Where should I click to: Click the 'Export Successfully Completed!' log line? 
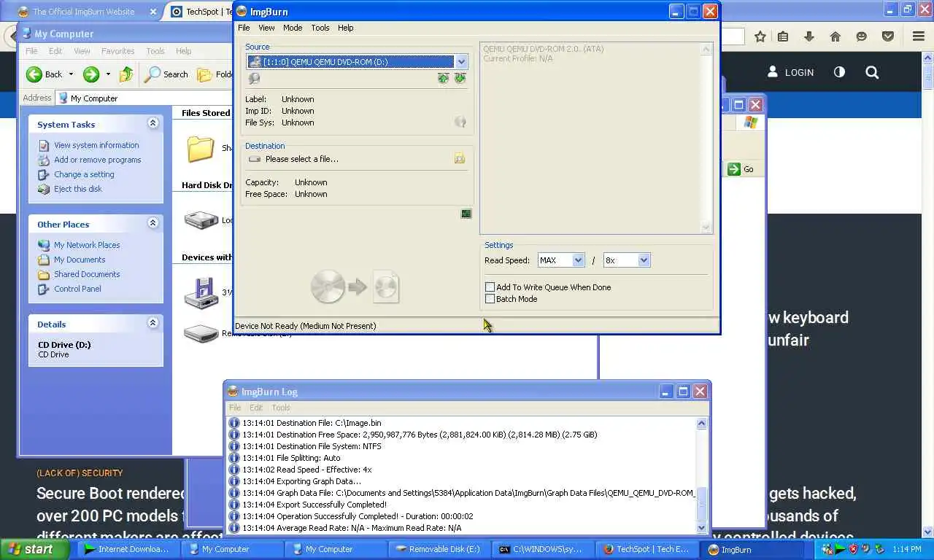pyautogui.click(x=314, y=505)
